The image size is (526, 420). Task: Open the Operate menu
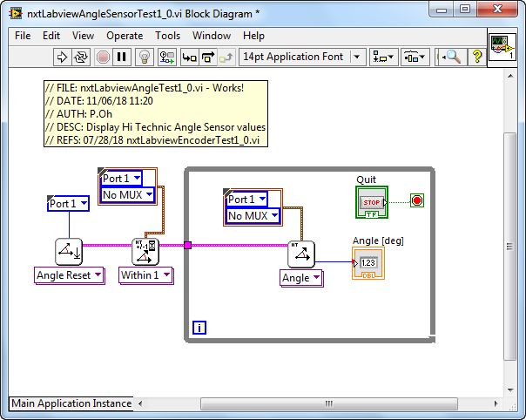pos(125,36)
